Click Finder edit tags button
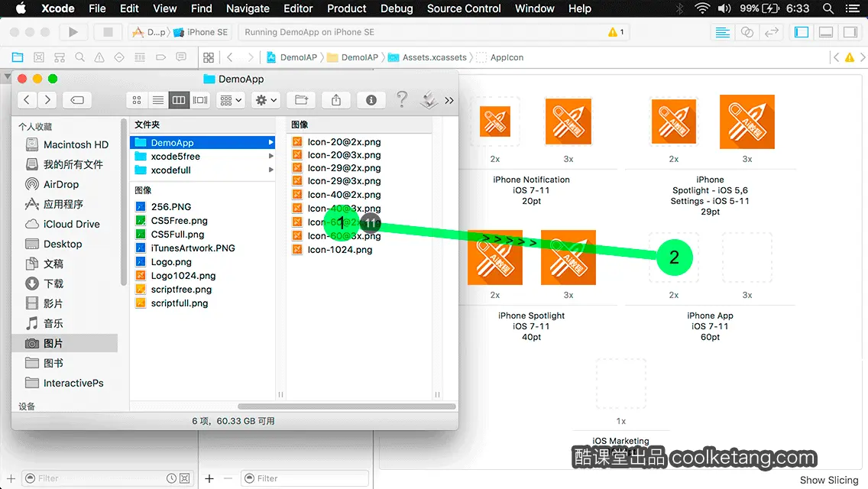This screenshot has width=868, height=489. [x=77, y=100]
